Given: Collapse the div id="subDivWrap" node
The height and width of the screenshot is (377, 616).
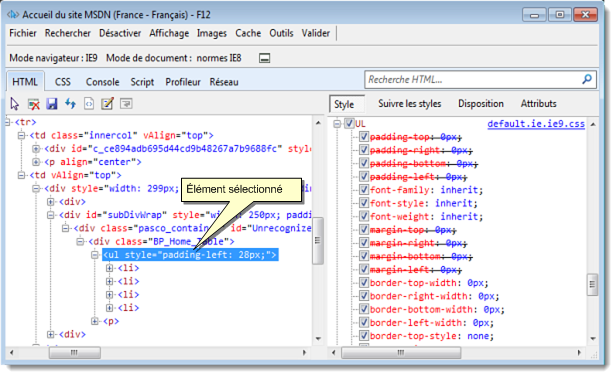Looking at the screenshot, I should [x=51, y=215].
